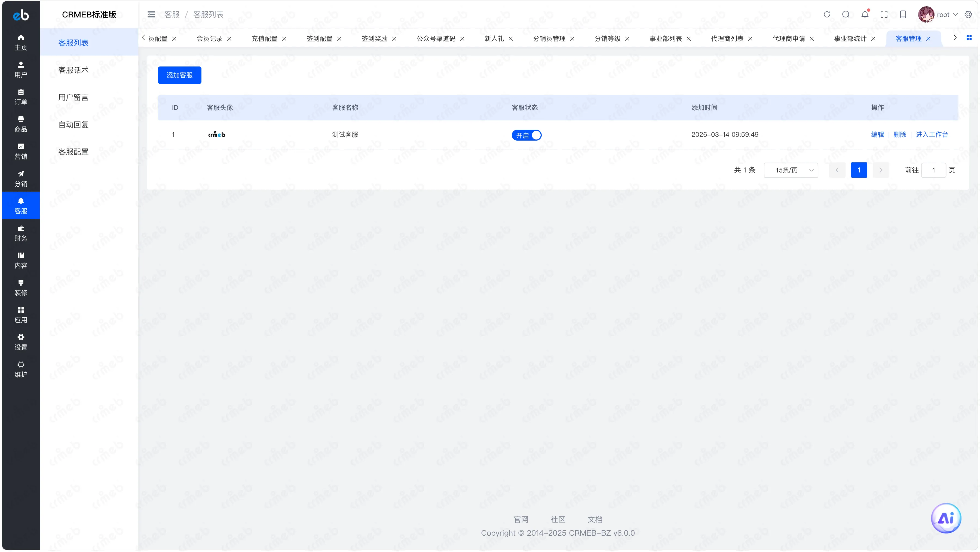
Task: Switch to the 会员记录 tab
Action: pos(209,38)
